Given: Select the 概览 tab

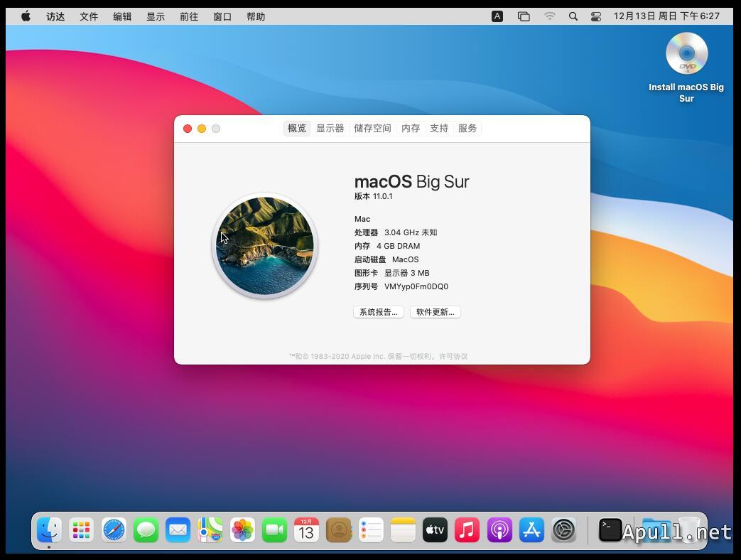Looking at the screenshot, I should (297, 128).
